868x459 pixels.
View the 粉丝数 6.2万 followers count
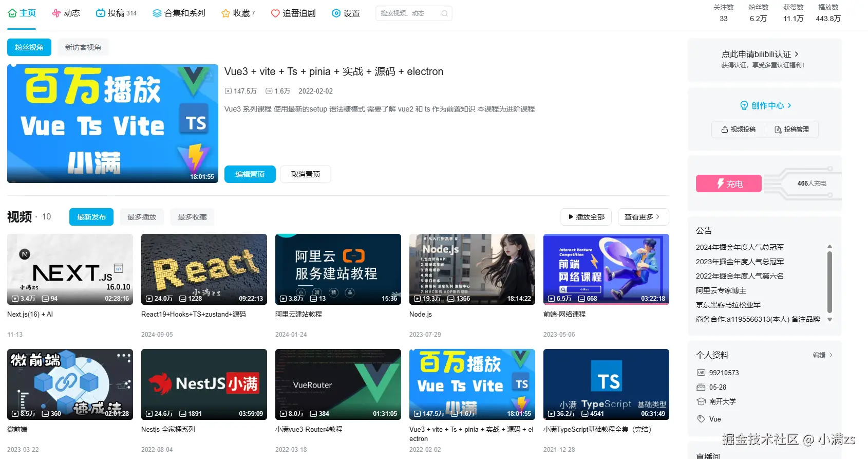pyautogui.click(x=758, y=13)
